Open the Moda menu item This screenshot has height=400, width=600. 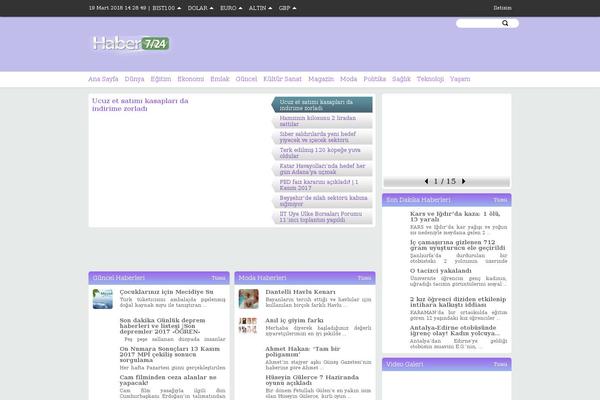349,79
